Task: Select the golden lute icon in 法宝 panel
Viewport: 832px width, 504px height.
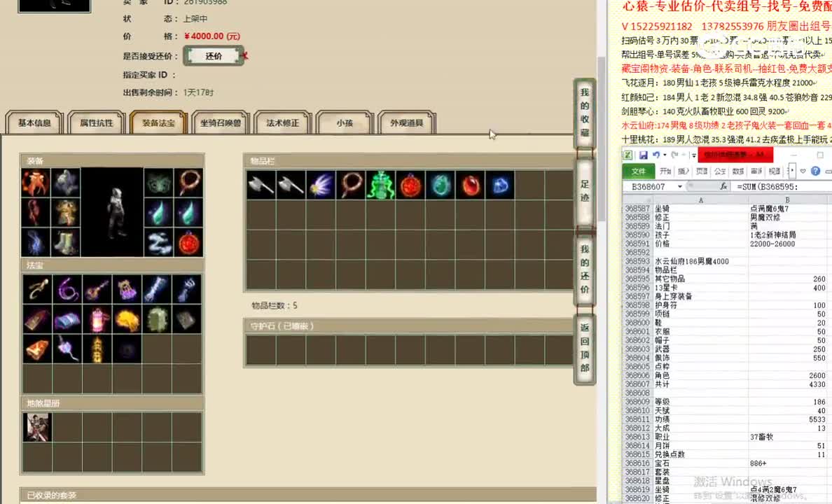Action: point(97,290)
